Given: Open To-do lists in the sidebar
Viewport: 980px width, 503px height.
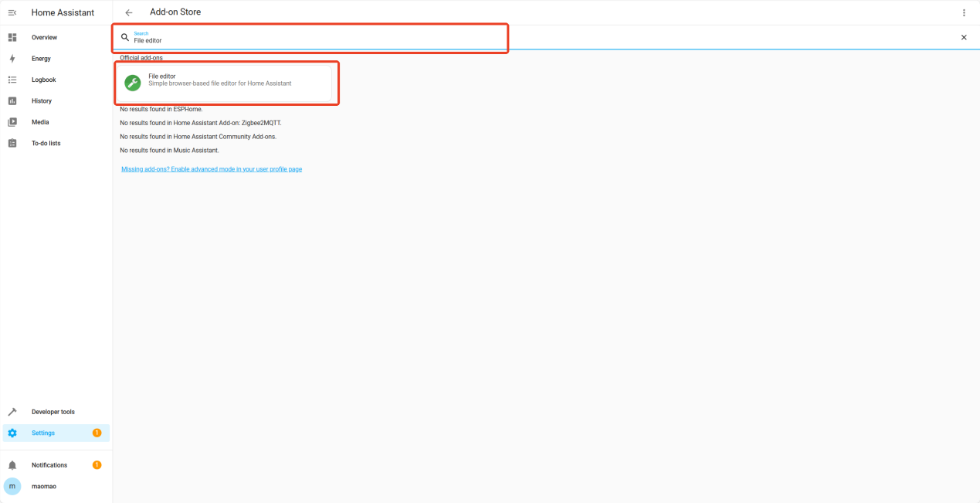Looking at the screenshot, I should point(56,143).
